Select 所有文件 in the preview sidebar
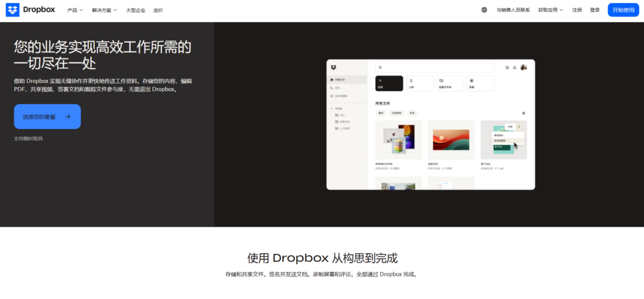This screenshot has width=644, height=299. (x=347, y=79)
